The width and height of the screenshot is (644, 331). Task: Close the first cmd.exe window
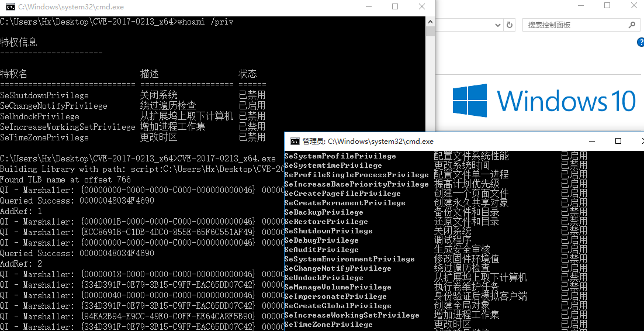pyautogui.click(x=422, y=6)
